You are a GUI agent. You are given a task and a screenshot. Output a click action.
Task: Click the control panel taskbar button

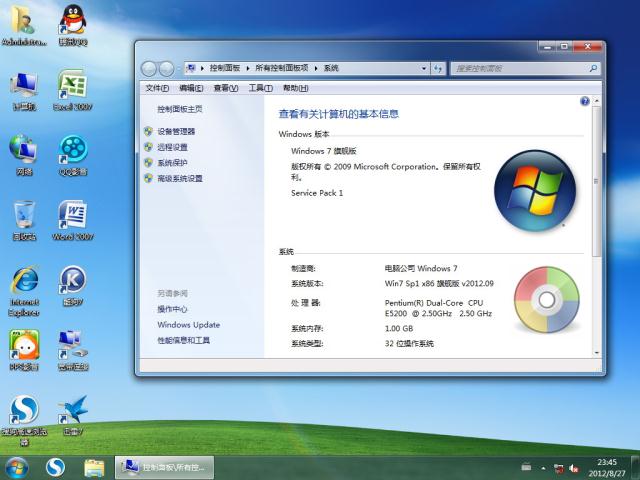point(164,468)
